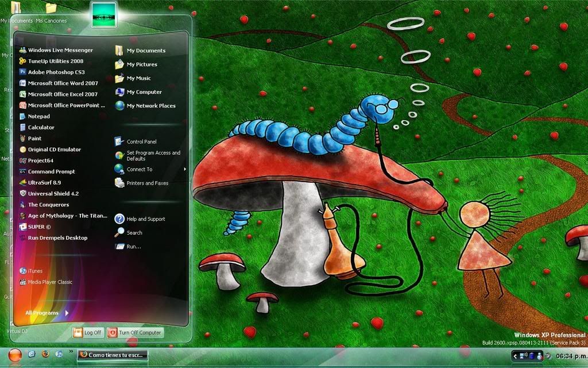Screen dimensions: 588x368
Task: Expand hidden system tray icons arrow
Action: click(515, 355)
